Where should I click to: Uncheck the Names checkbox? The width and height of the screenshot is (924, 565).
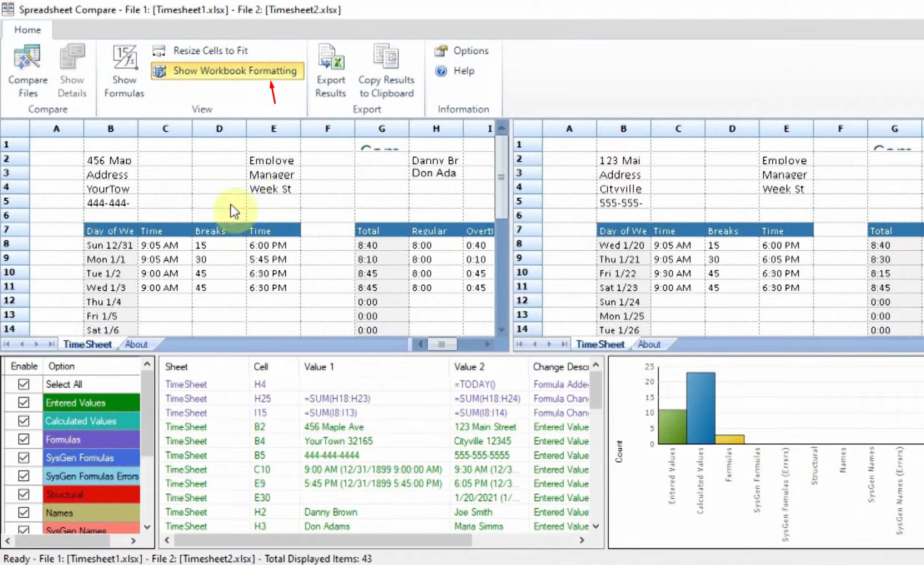(x=23, y=513)
